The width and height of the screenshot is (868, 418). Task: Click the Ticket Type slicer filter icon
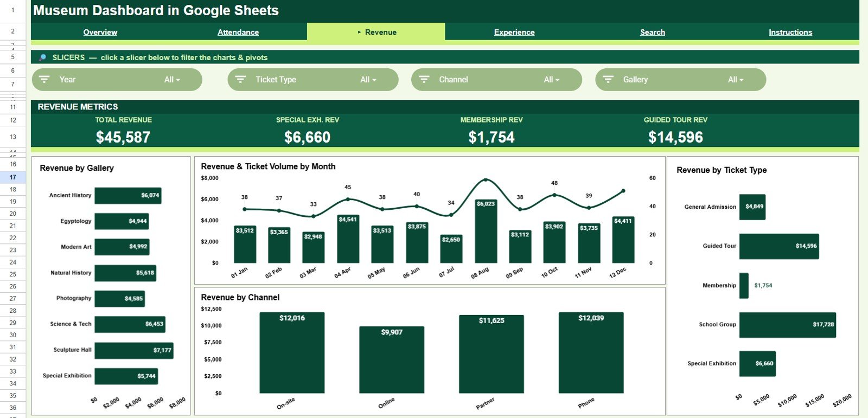240,79
